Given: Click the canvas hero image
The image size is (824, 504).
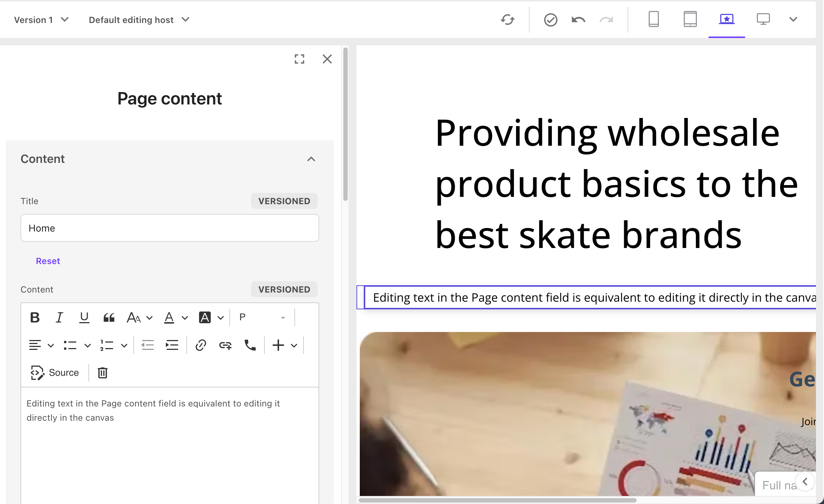Looking at the screenshot, I should pyautogui.click(x=588, y=414).
